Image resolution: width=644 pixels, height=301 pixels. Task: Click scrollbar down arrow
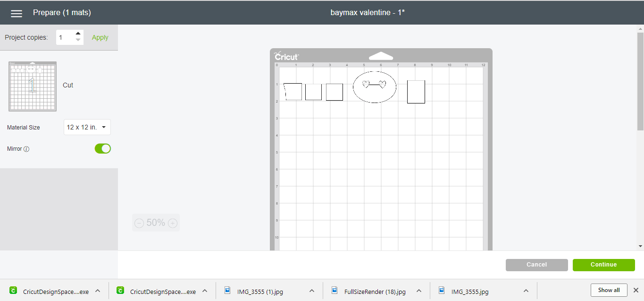pos(640,246)
